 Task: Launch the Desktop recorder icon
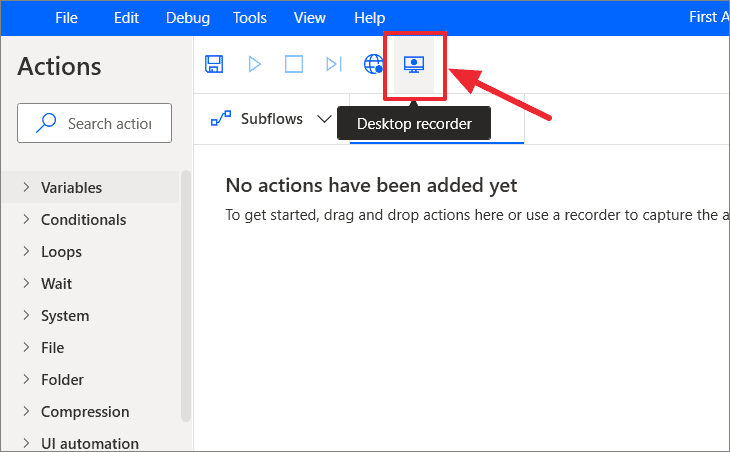(414, 64)
